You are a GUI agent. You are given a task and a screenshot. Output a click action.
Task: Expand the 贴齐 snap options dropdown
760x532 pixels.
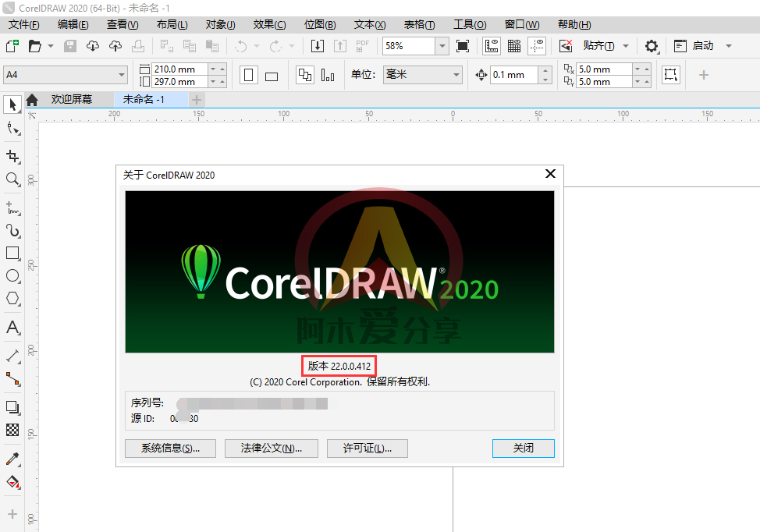tap(625, 46)
